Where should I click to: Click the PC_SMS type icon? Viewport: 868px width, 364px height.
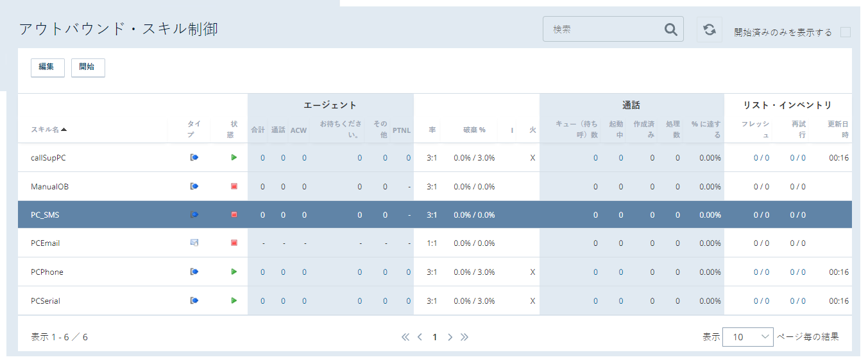click(x=194, y=214)
